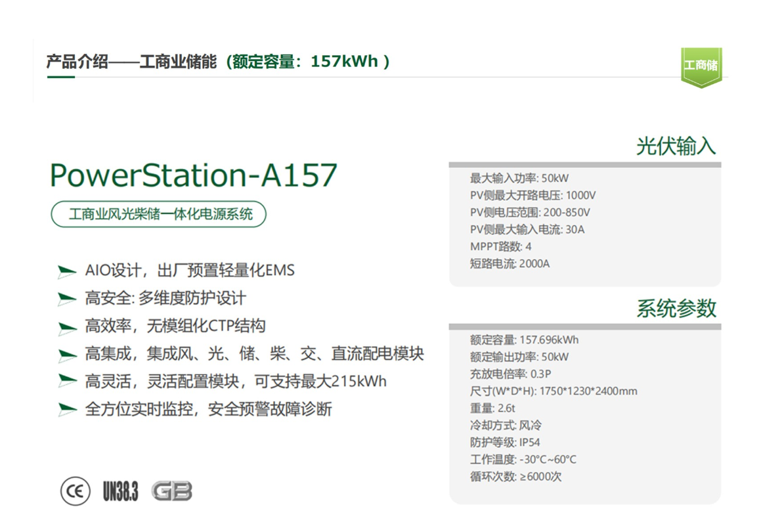
Task: Click the arrow bullet beside 高集成
Action: [x=67, y=355]
